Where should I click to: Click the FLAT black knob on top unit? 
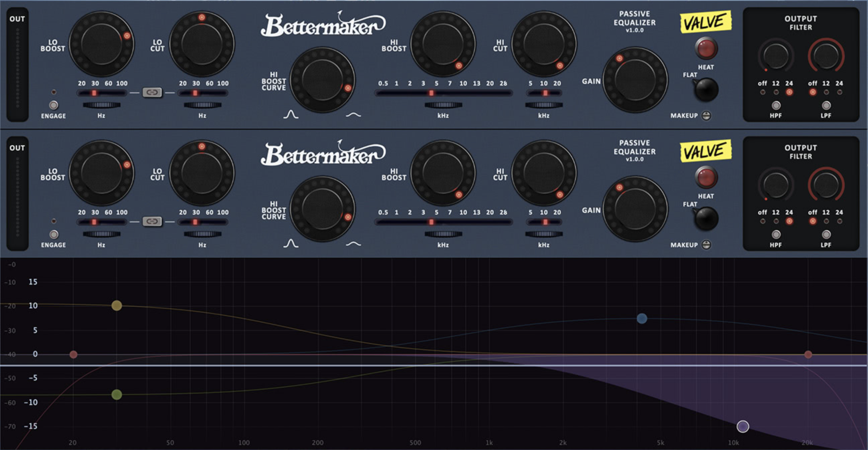tap(706, 90)
